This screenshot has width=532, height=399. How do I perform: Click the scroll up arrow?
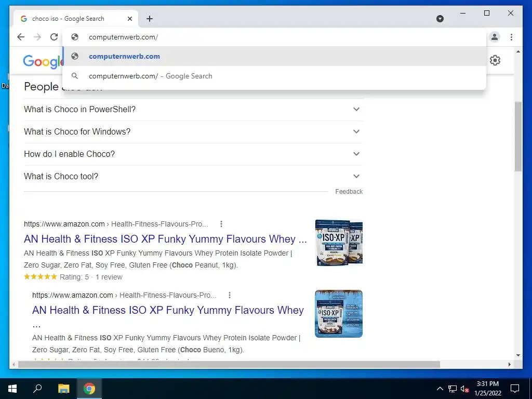(518, 52)
